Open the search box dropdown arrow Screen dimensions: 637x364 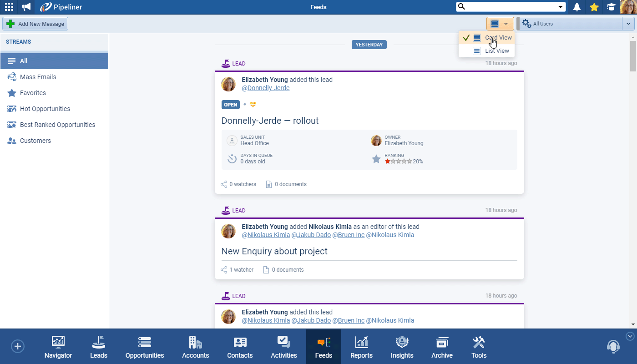[561, 7]
